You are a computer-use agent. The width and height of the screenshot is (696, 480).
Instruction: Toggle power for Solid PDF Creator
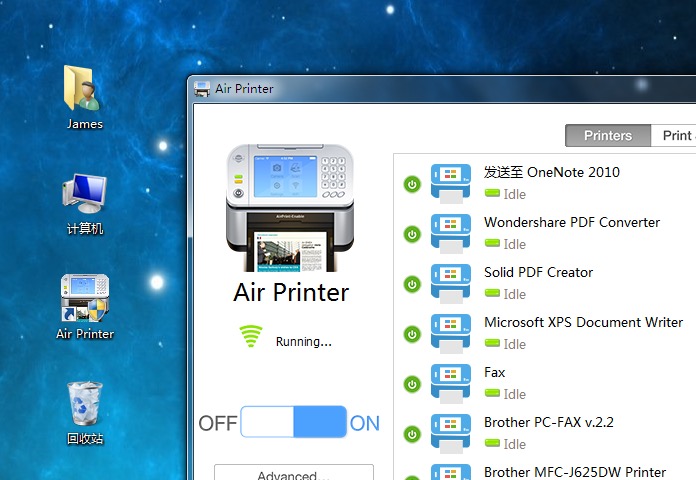coord(412,284)
